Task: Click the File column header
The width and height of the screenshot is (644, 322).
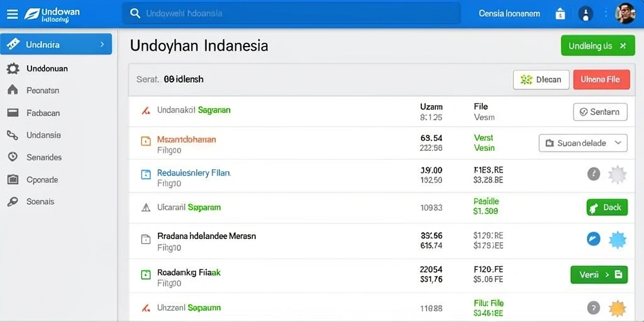Action: [x=481, y=106]
